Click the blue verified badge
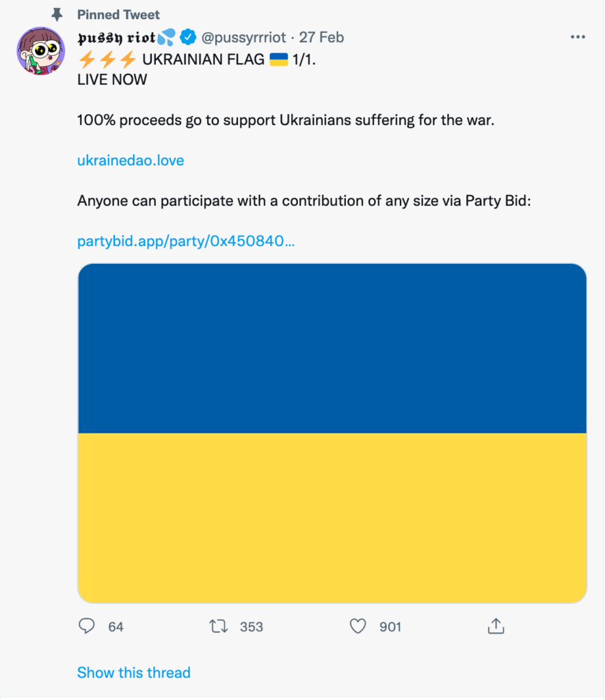 188,37
